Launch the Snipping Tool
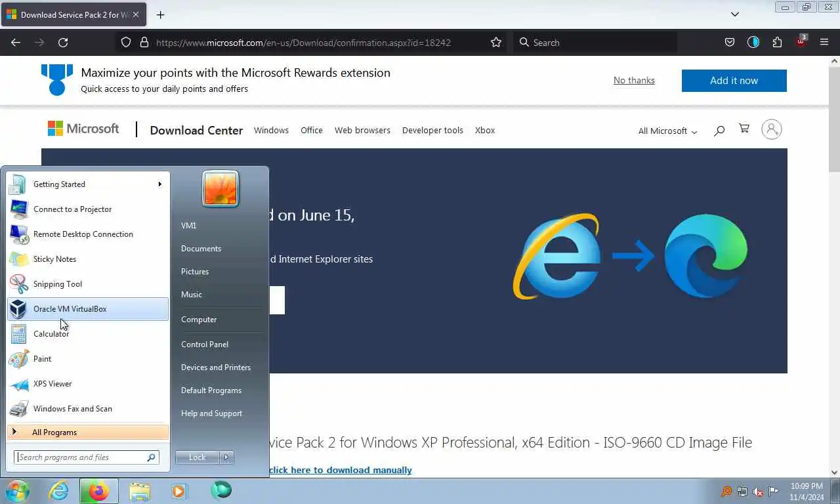 pyautogui.click(x=88, y=284)
